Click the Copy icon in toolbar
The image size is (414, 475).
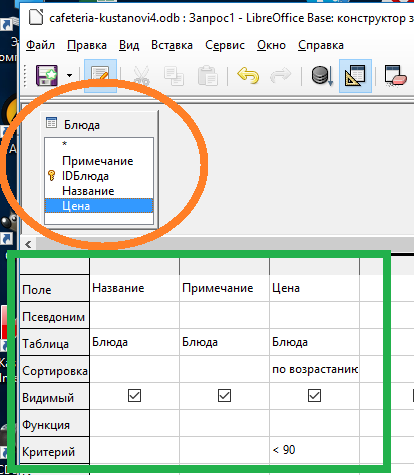pyautogui.click(x=174, y=76)
